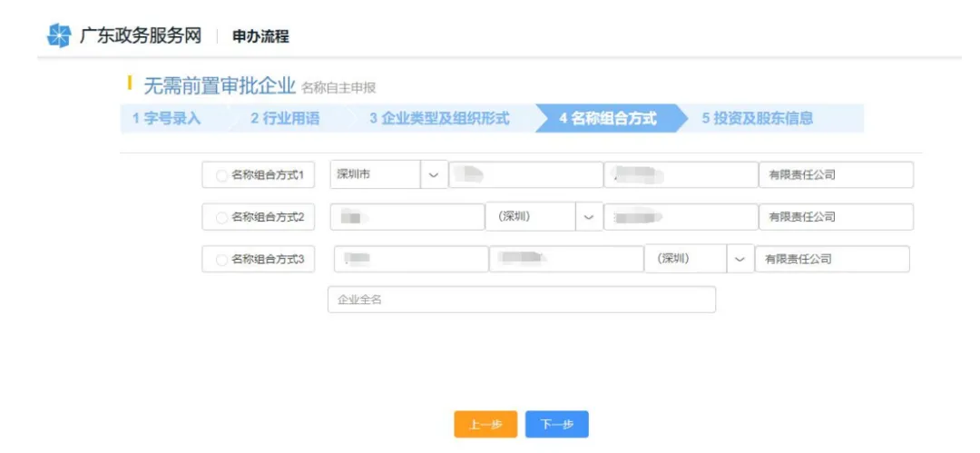Go to step 2 行业用语
The image size is (980, 453).
tap(285, 119)
